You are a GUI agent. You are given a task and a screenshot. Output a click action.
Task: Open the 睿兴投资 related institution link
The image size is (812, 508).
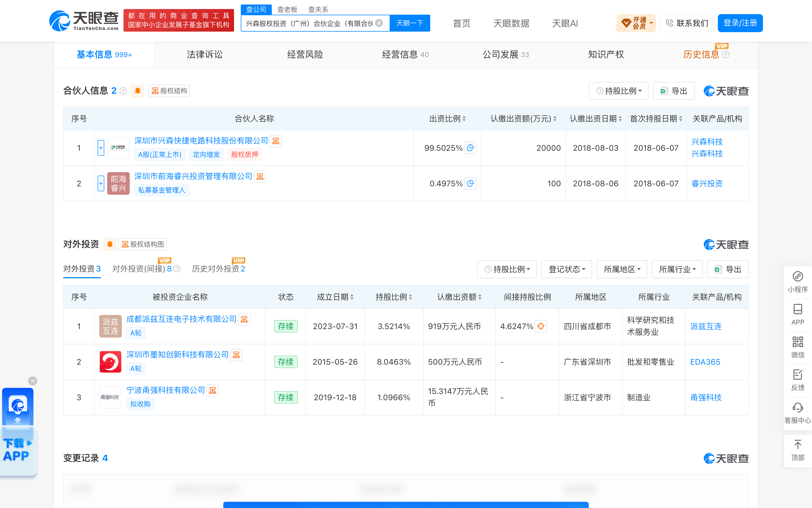(707, 183)
